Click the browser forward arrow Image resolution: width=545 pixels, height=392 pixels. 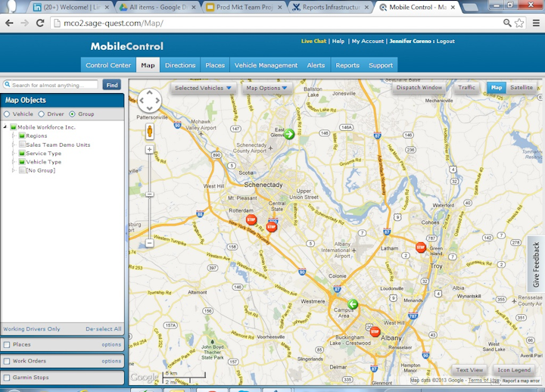25,23
